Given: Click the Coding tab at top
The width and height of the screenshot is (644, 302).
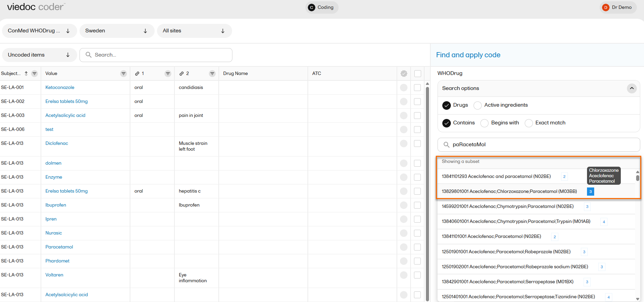Looking at the screenshot, I should coord(321,7).
